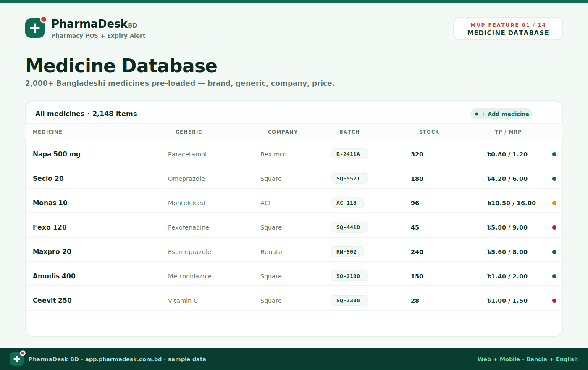Click generic name Metronidazole

pos(190,276)
